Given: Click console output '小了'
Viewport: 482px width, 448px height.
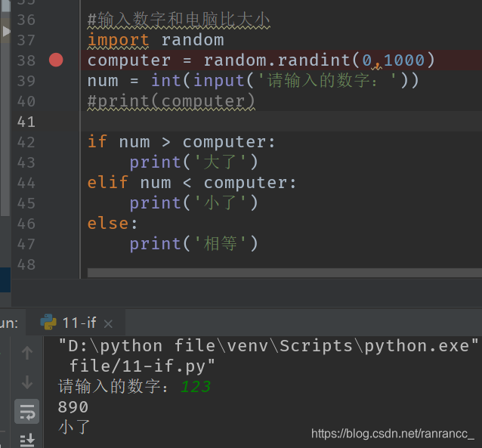Looking at the screenshot, I should (74, 427).
